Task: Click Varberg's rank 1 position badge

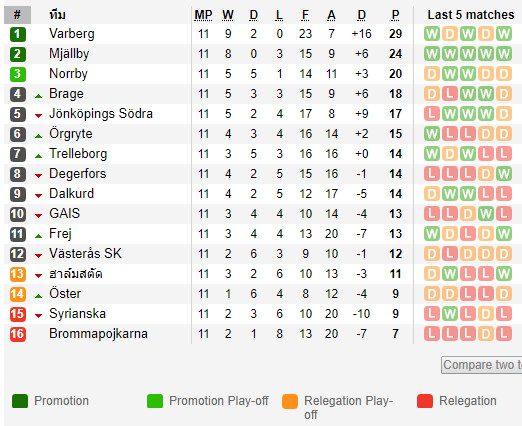Action: pos(18,34)
